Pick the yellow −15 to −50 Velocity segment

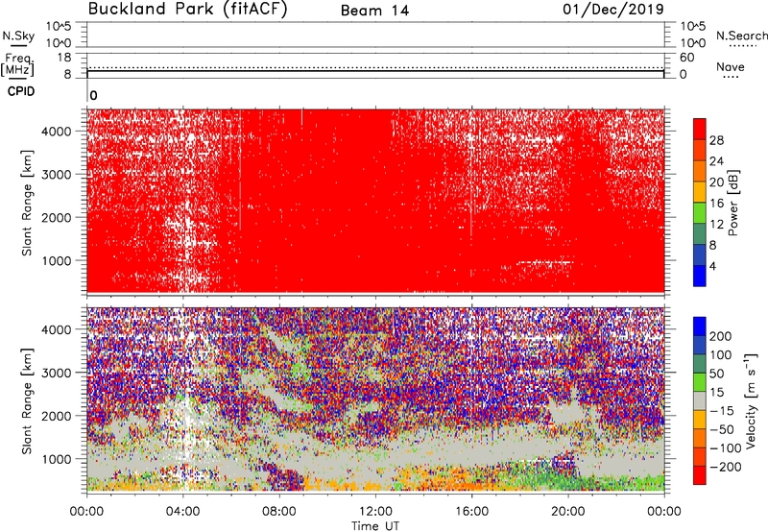pyautogui.click(x=700, y=420)
